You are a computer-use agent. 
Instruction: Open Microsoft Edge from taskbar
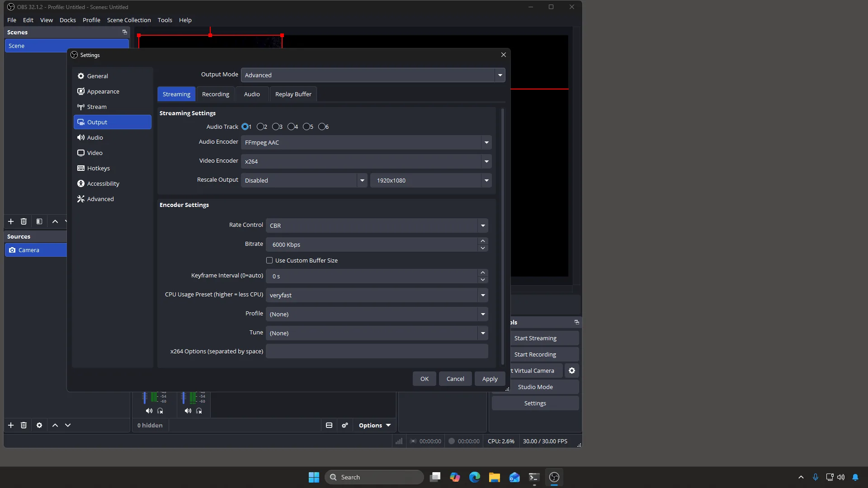[475, 477]
